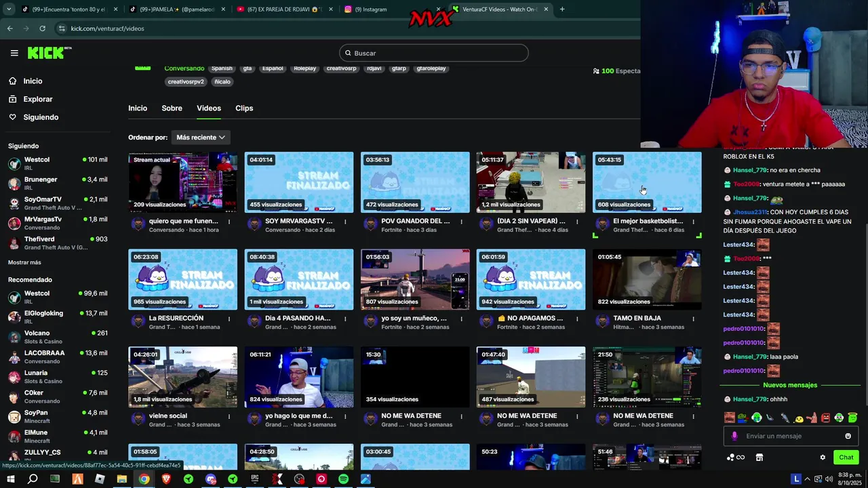
Task: Click the 'TAMO EN BAJA' video title
Action: pos(637,318)
